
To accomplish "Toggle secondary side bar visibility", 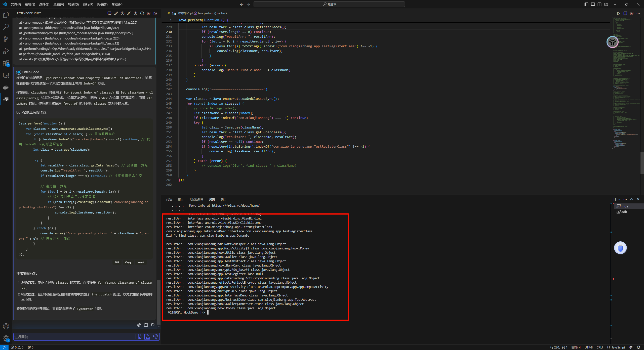I will (599, 4).
